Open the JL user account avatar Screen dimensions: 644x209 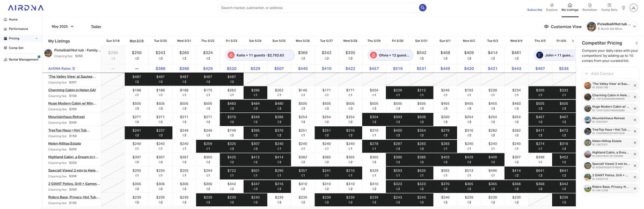pos(634,8)
